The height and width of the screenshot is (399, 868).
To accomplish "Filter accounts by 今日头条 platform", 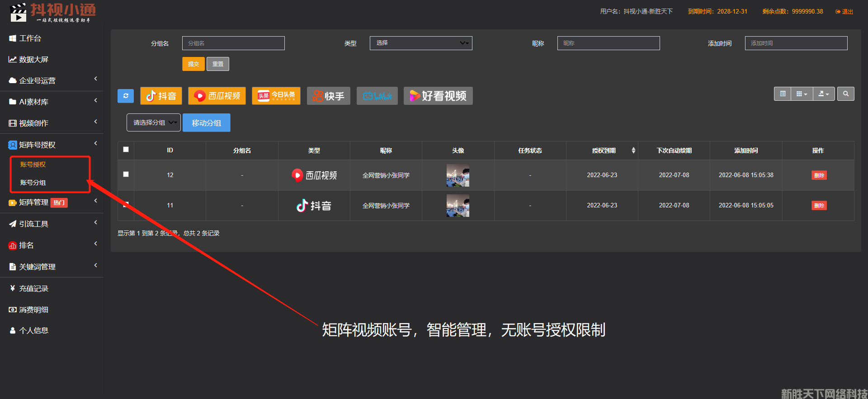I will 276,96.
